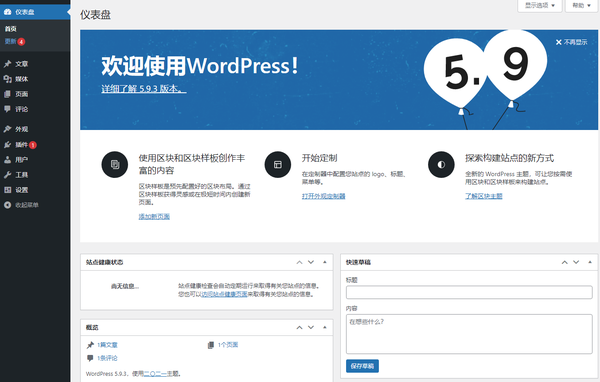
Task: Move 快速草稿 widget up
Action: (564, 262)
